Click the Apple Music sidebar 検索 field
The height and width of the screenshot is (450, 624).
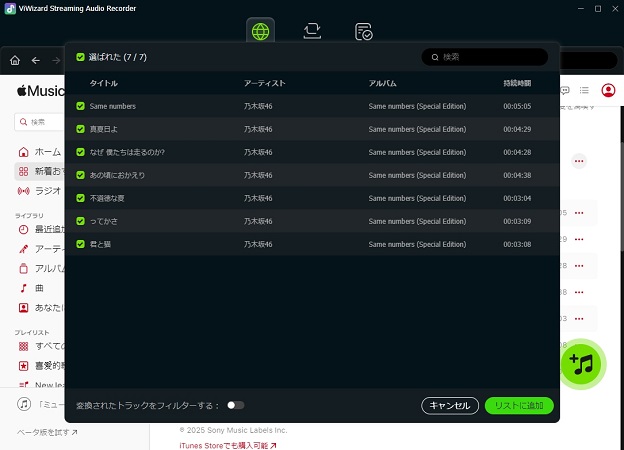point(40,122)
